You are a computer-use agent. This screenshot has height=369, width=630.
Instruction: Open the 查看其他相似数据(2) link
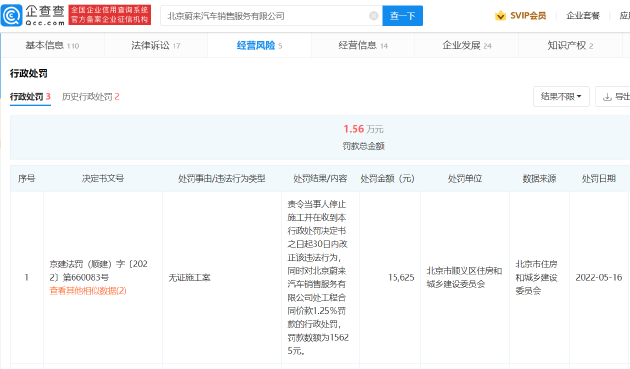88,291
